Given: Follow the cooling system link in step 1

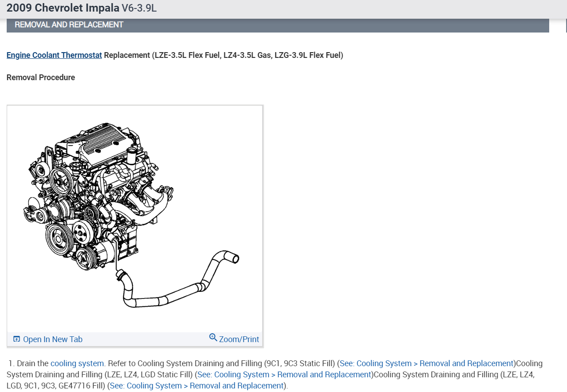Looking at the screenshot, I should point(77,363).
